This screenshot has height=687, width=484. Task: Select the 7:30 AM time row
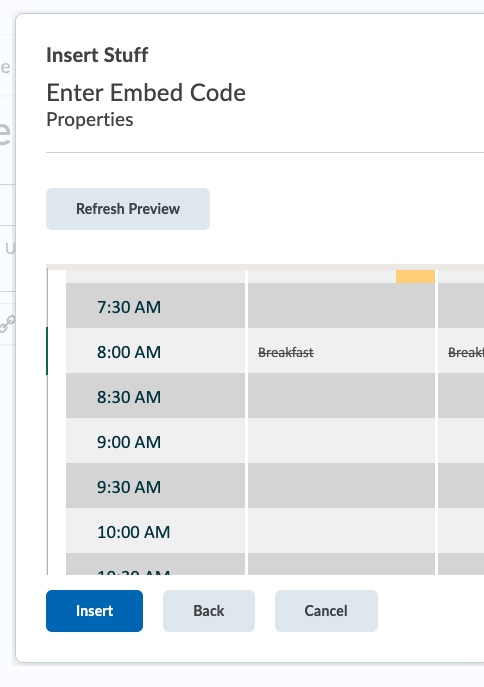[x=155, y=306]
